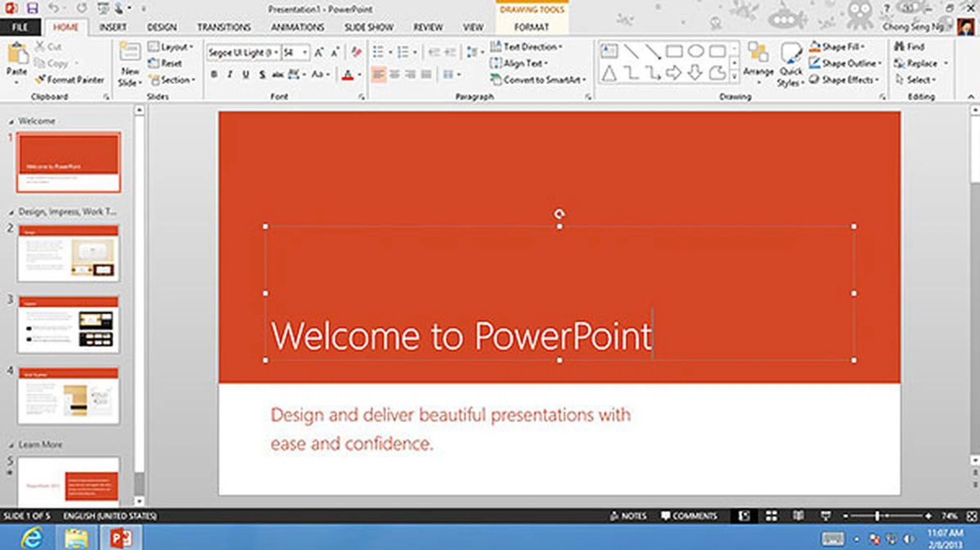Switch to the Insert tab
This screenshot has width=980, height=550.
pyautogui.click(x=113, y=27)
